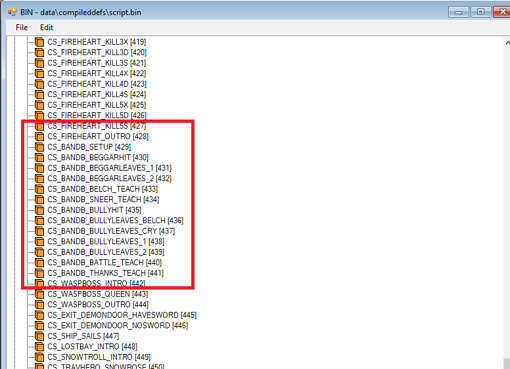Viewport: 510px width, 369px height.
Task: Click the icon beside CS_FIREHEART_KILL3X [419]
Action: point(39,42)
